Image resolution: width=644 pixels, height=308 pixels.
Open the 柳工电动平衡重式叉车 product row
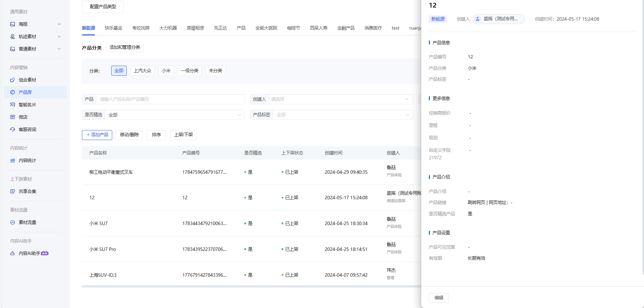coord(252,172)
